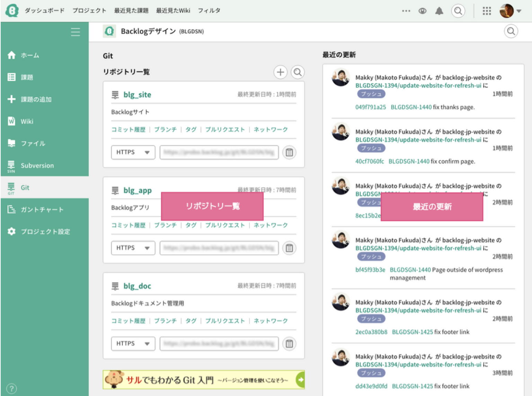The height and width of the screenshot is (396, 532).
Task: Open commit dd43e9d0fd
Action: click(371, 386)
